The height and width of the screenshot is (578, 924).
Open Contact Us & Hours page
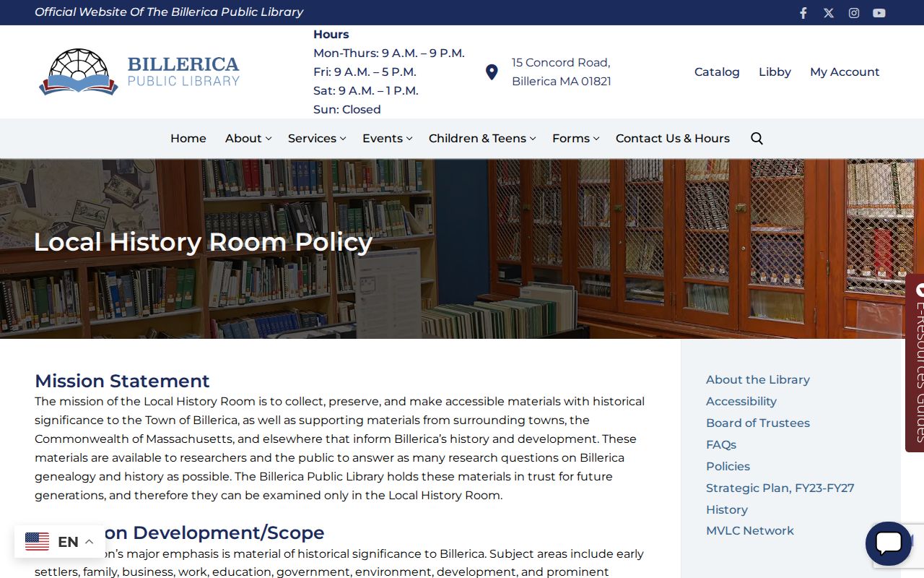673,138
